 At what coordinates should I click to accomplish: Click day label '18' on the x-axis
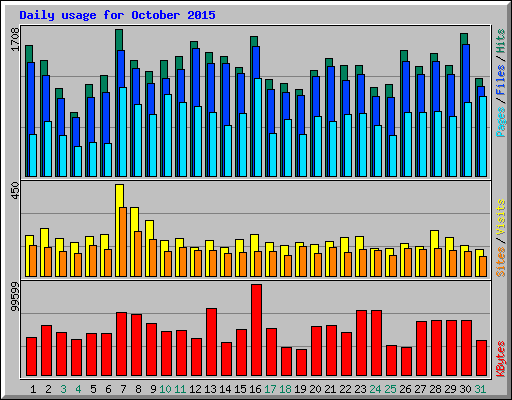pyautogui.click(x=285, y=389)
